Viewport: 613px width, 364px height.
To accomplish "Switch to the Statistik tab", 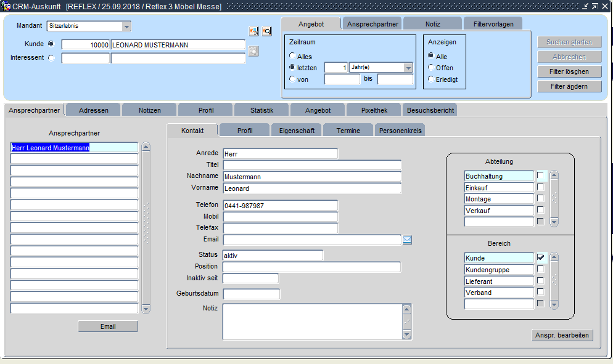I will pos(261,110).
